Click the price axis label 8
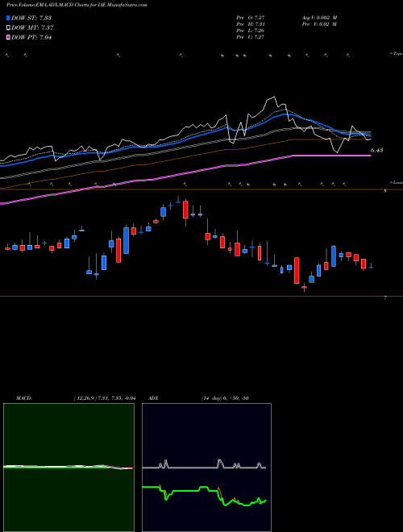Viewport: 403px width, 532px height. click(385, 191)
